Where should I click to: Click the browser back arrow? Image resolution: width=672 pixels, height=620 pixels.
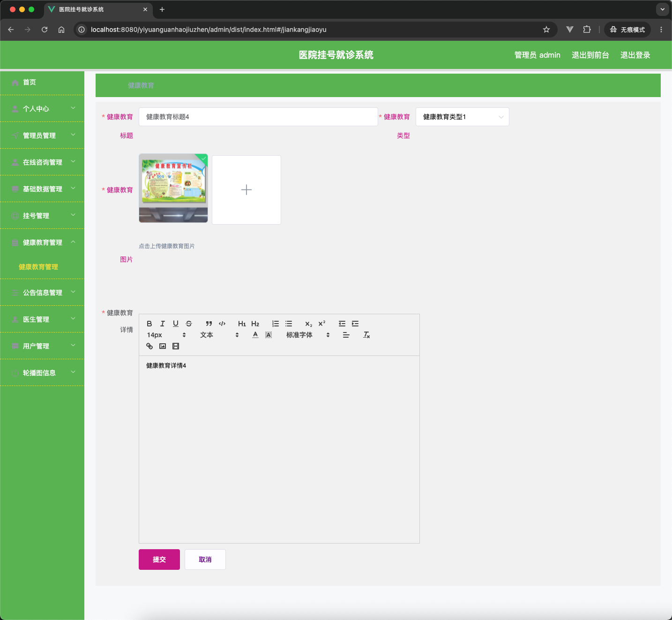(x=11, y=30)
